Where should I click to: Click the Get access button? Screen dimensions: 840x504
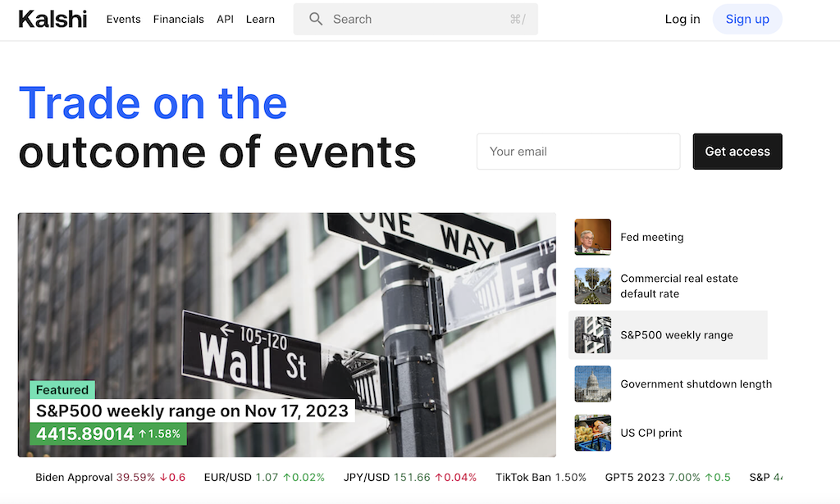737,152
